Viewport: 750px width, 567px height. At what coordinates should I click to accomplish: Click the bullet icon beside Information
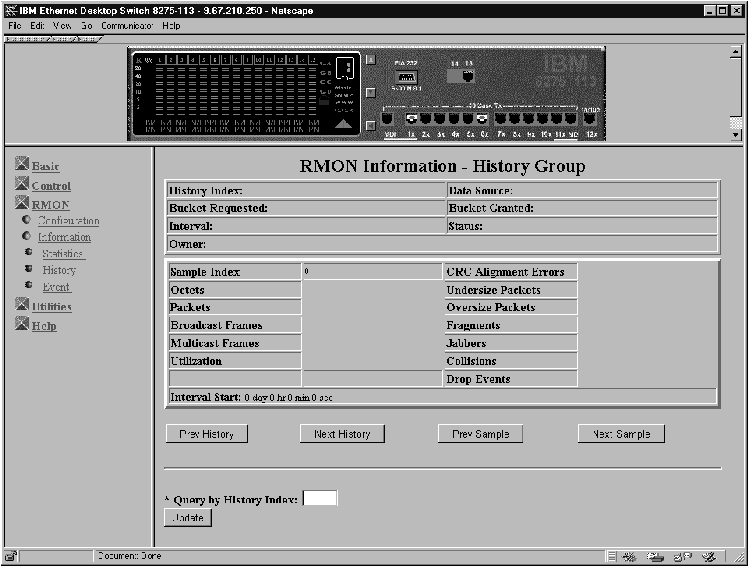[x=27, y=237]
